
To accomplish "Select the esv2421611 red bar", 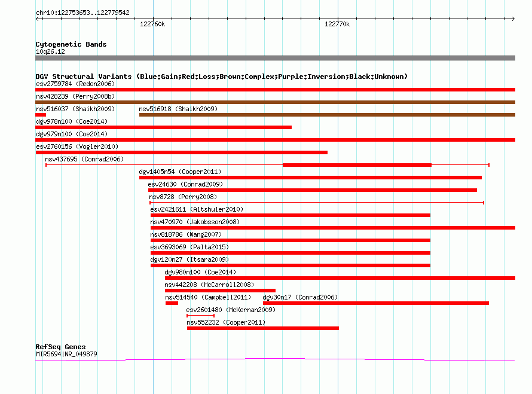I will click(x=291, y=215).
